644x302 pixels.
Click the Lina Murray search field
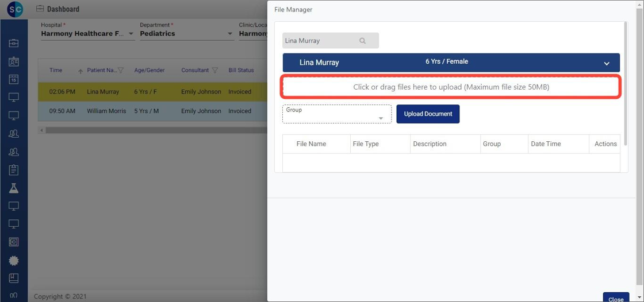(x=320, y=41)
